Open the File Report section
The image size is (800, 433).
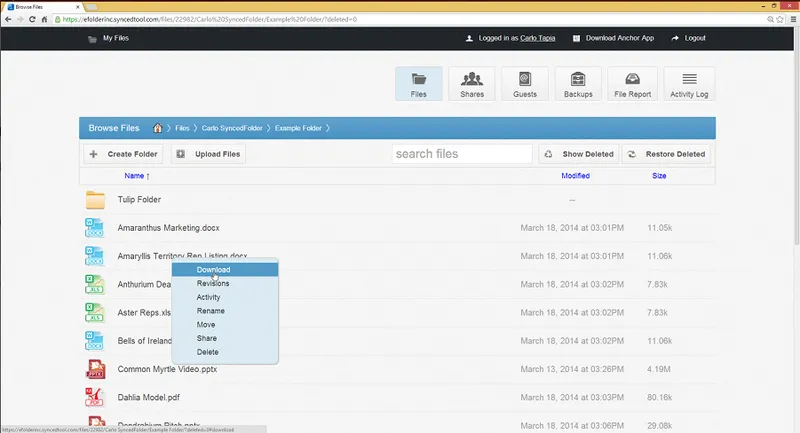632,84
